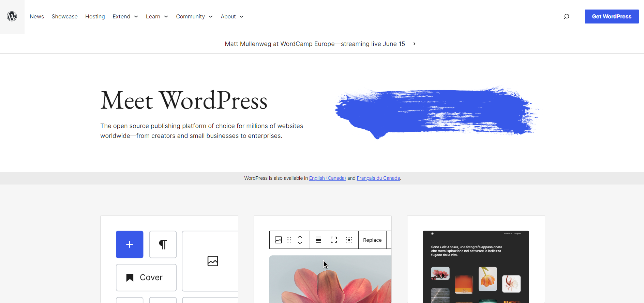Click the 'open source publishing platform' paragraph
The height and width of the screenshot is (303, 644).
click(202, 131)
